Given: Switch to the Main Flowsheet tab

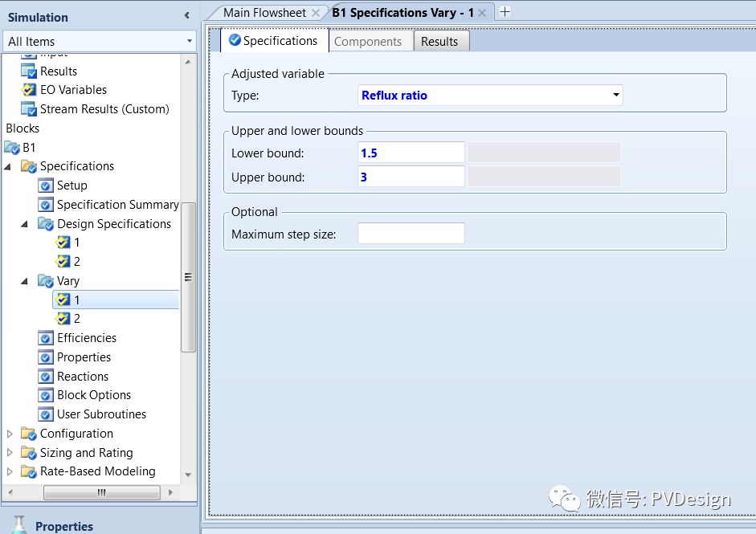Looking at the screenshot, I should point(264,13).
